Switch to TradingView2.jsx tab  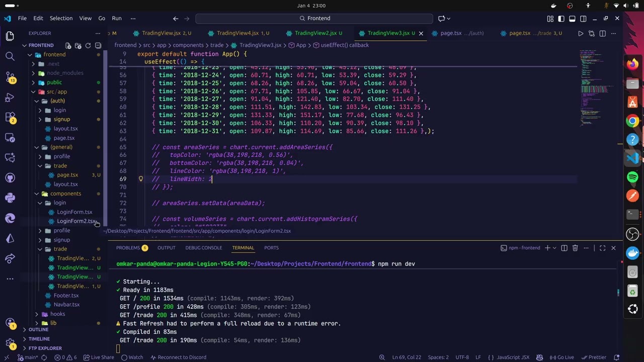point(315,33)
